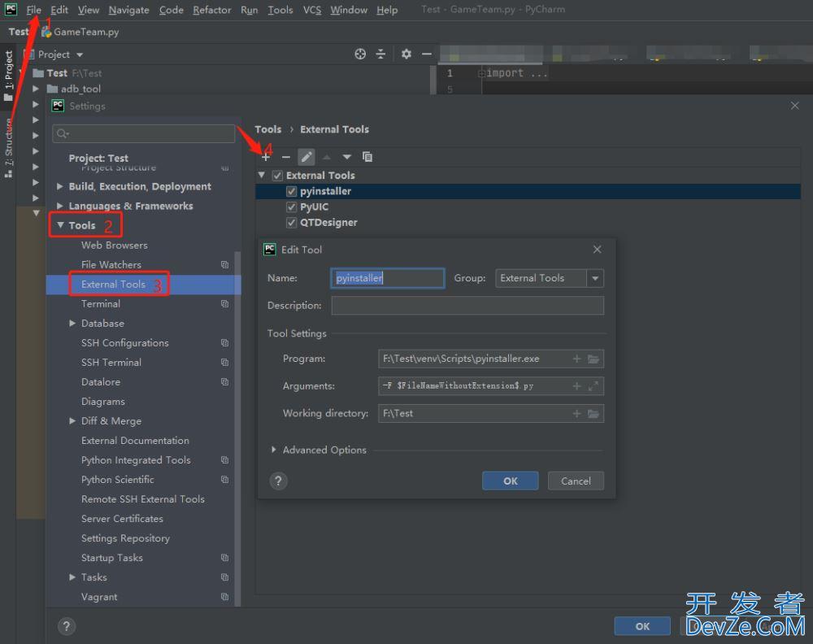The width and height of the screenshot is (813, 644).
Task: Click OK in the Settings dialog
Action: pyautogui.click(x=642, y=626)
